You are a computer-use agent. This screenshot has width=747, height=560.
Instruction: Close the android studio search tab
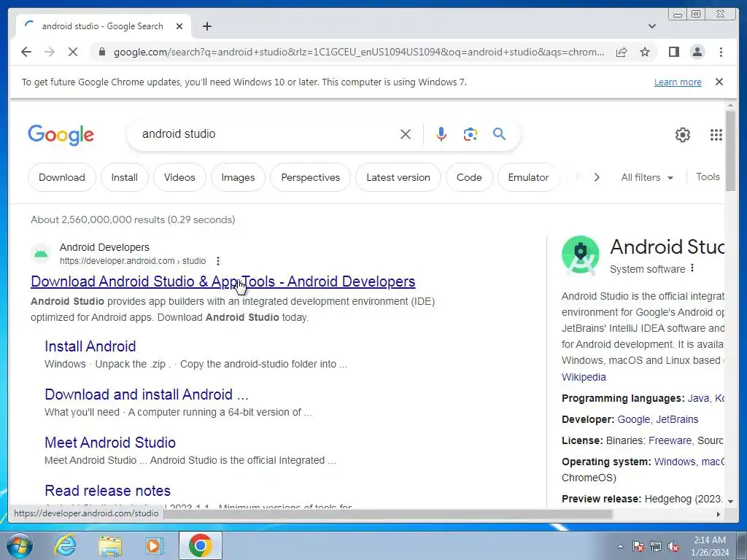179,26
